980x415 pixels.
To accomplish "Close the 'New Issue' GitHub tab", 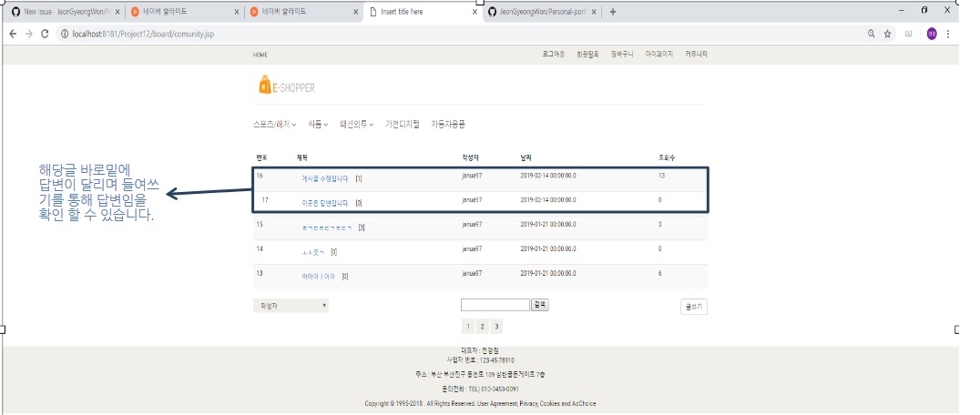I will click(x=118, y=12).
